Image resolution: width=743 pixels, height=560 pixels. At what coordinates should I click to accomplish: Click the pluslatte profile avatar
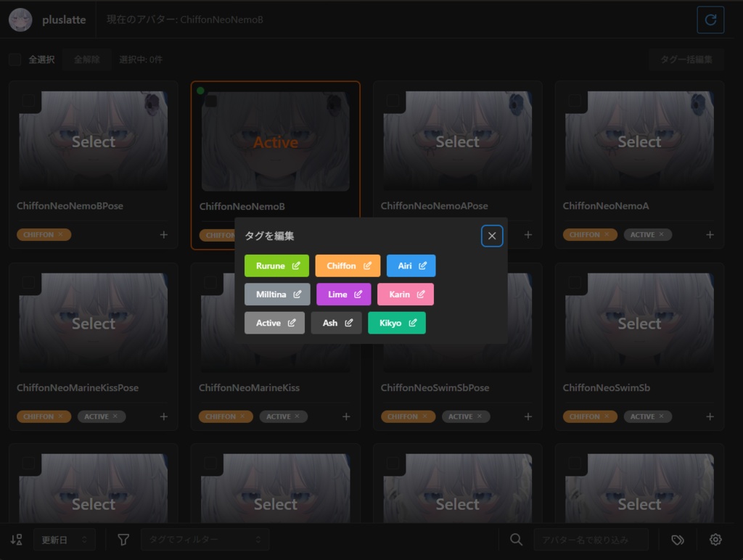click(21, 20)
